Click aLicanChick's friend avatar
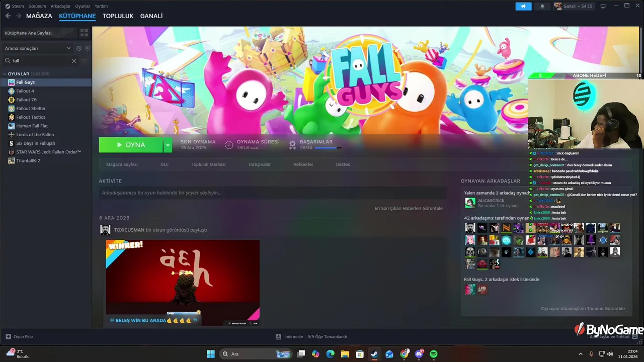644x362 pixels. (470, 203)
